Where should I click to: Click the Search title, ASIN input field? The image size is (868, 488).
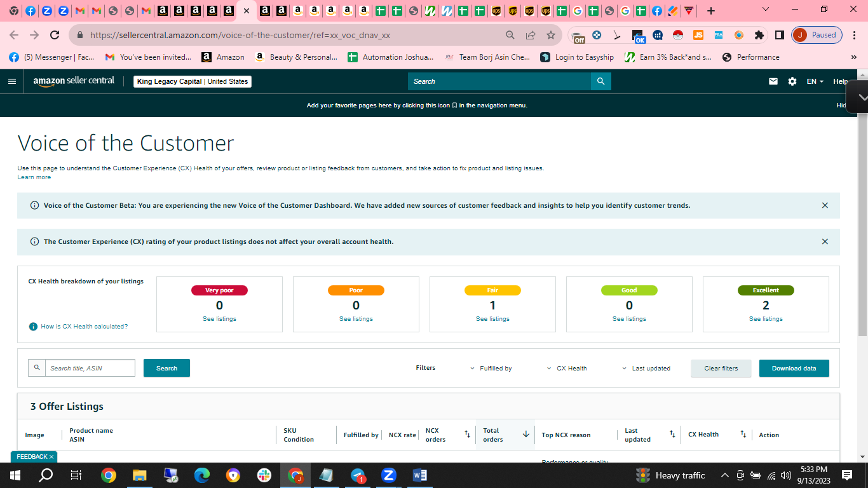pyautogui.click(x=90, y=368)
